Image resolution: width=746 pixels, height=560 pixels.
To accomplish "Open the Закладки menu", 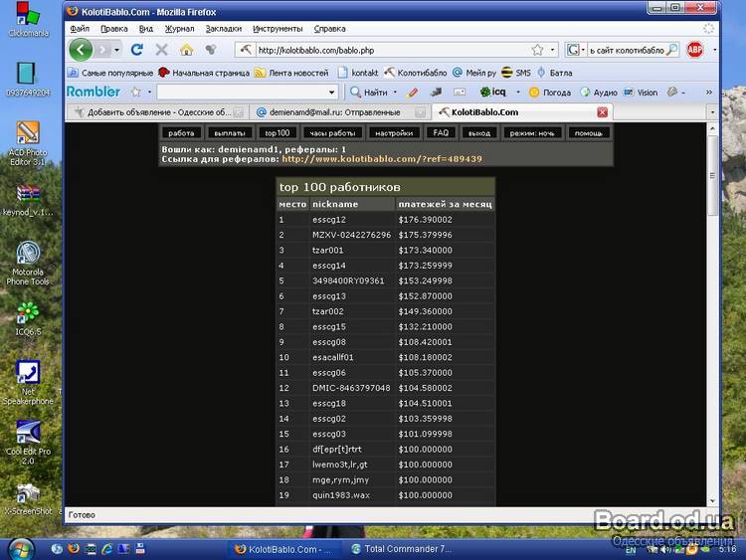I will [223, 29].
